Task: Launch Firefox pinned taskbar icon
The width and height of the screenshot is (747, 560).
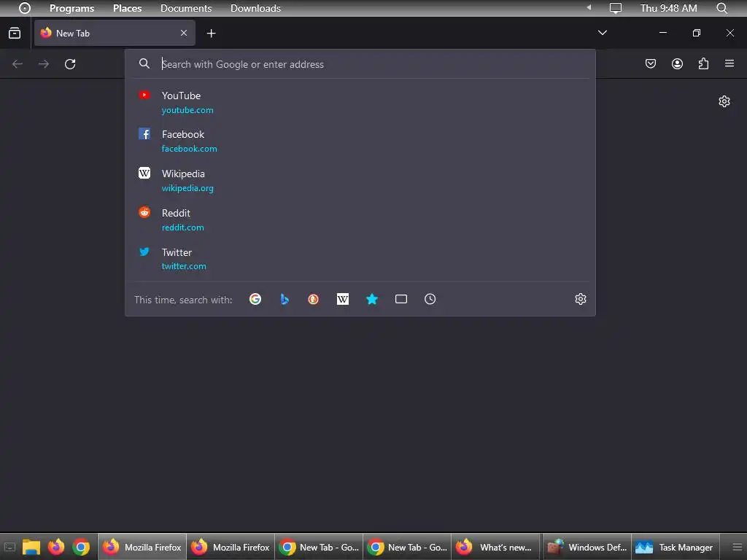Action: [x=56, y=547]
